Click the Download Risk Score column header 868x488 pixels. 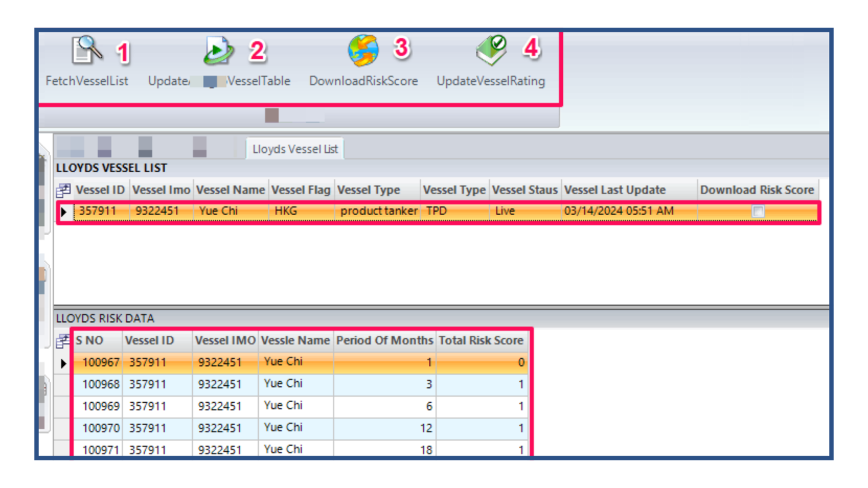click(757, 190)
